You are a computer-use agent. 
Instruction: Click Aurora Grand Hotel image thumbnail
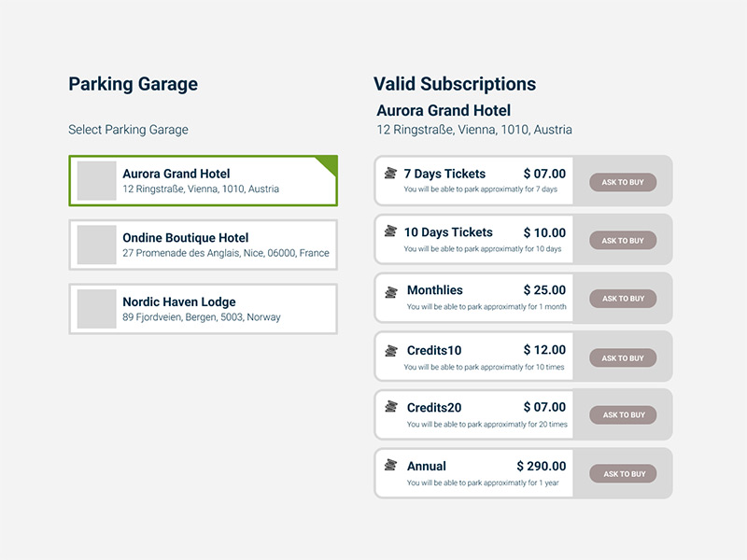96,181
